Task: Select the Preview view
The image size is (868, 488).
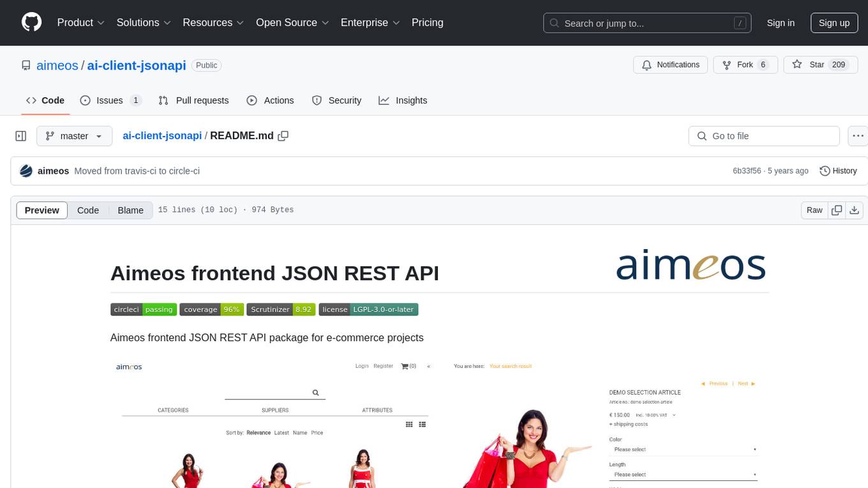Action: point(42,210)
